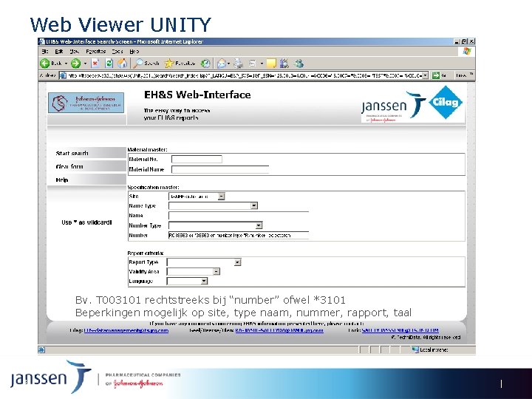
Task: Click the Messenger buddy icon
Action: coord(299,64)
